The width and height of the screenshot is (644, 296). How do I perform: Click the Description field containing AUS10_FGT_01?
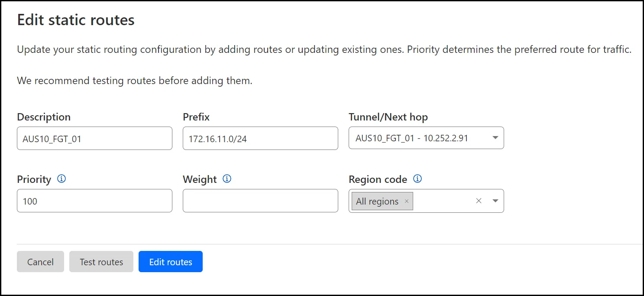94,138
